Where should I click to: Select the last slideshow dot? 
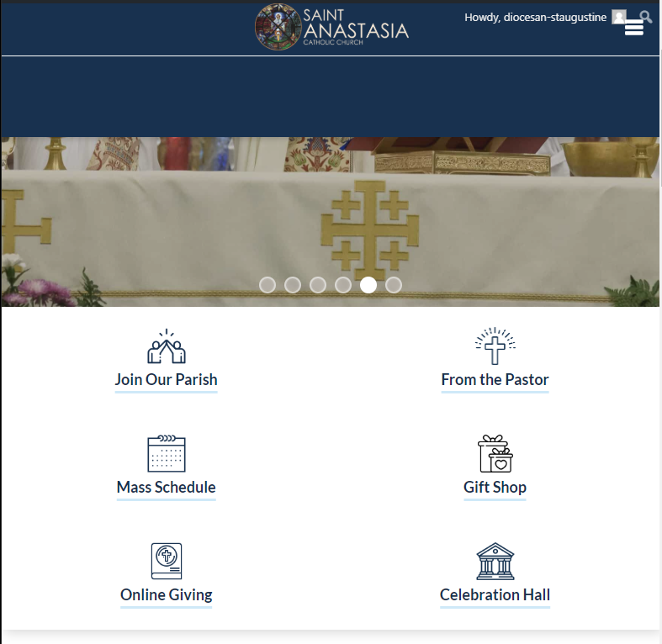tap(394, 285)
